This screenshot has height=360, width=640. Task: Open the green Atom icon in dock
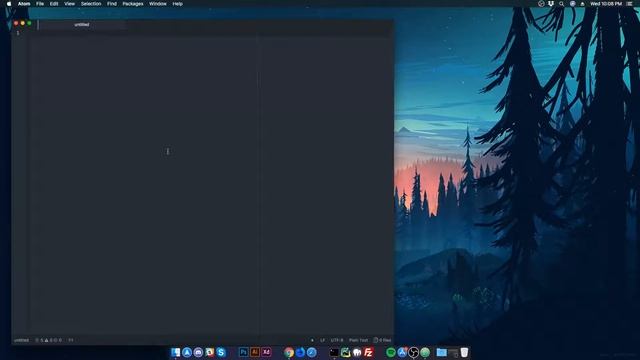(x=425, y=352)
